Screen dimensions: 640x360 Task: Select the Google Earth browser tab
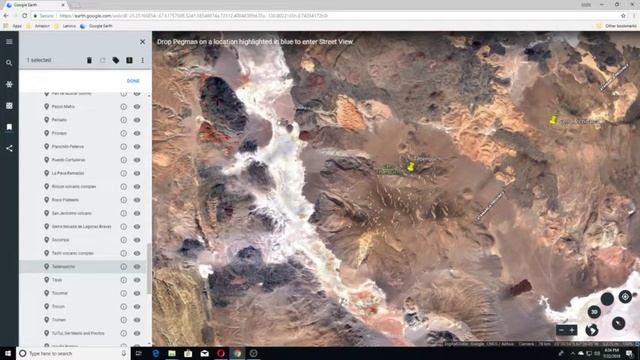pos(35,5)
